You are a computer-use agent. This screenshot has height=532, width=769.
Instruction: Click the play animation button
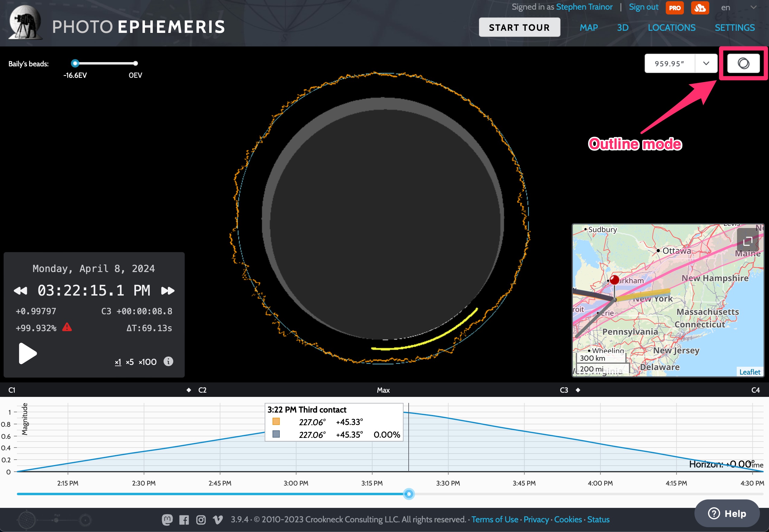pyautogui.click(x=28, y=353)
